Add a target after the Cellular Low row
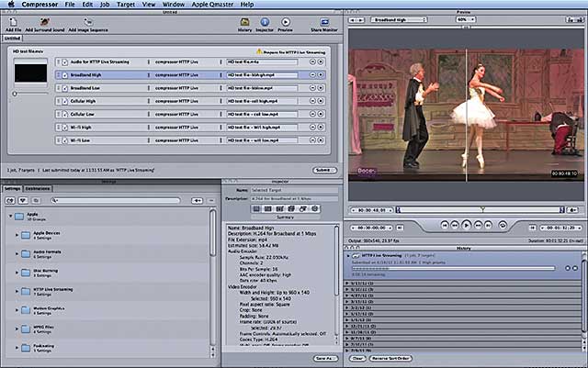Screen dimensions: 588x368 pyautogui.click(x=321, y=114)
